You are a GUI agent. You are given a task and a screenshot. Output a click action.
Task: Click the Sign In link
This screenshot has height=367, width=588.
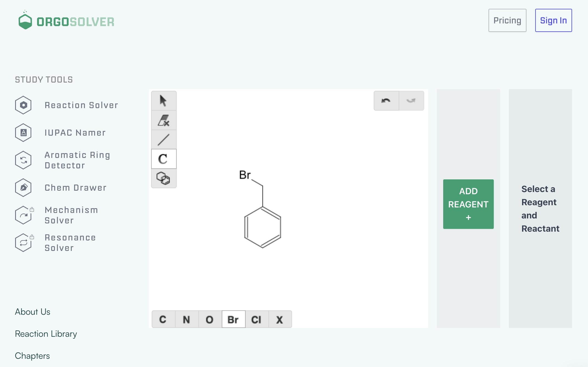(x=553, y=20)
